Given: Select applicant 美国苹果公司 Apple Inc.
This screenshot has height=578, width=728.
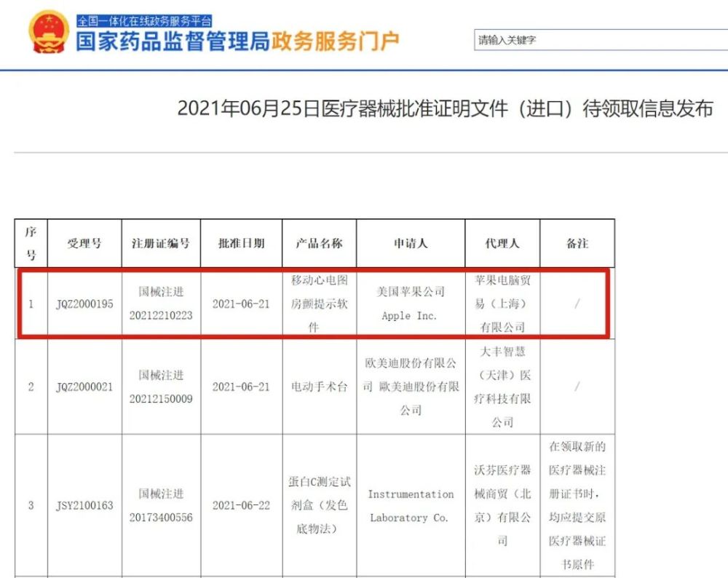Looking at the screenshot, I should [411, 304].
